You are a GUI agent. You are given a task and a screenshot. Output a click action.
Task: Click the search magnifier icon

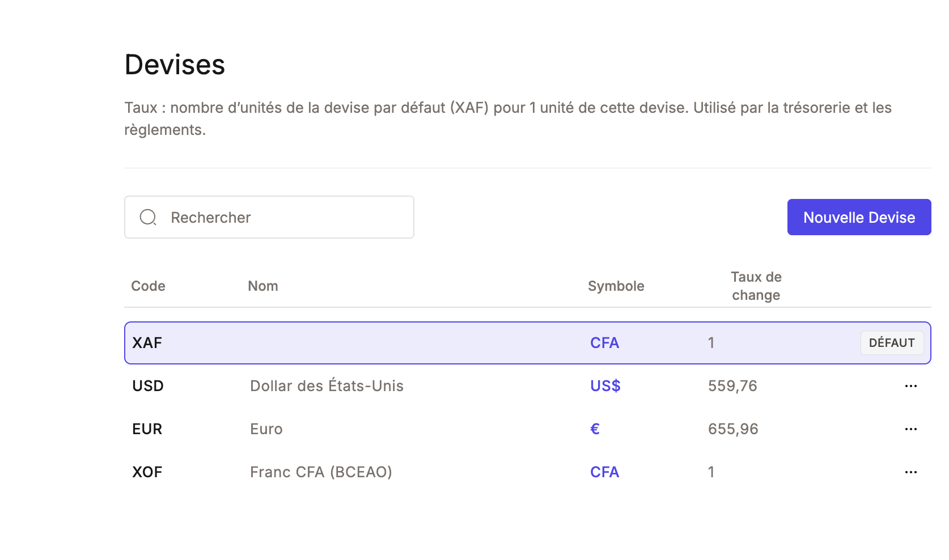pyautogui.click(x=148, y=217)
